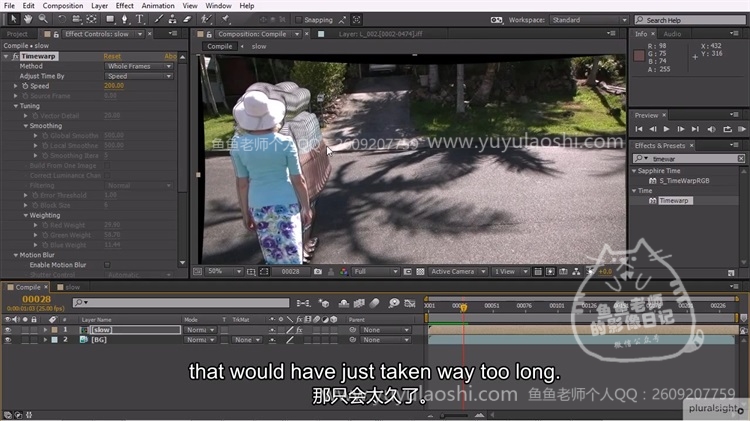Select the Eraser tool

[187, 19]
